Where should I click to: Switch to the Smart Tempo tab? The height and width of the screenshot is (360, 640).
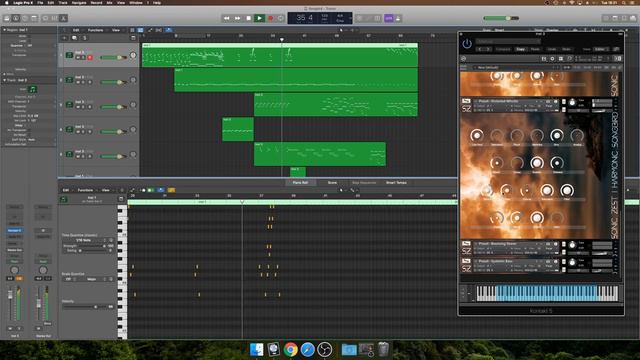[396, 182]
